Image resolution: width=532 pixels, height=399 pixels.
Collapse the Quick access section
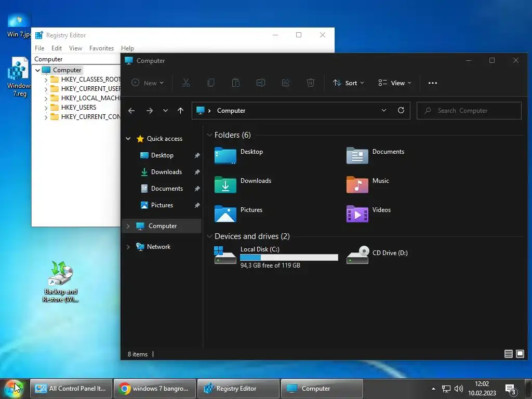tap(128, 138)
